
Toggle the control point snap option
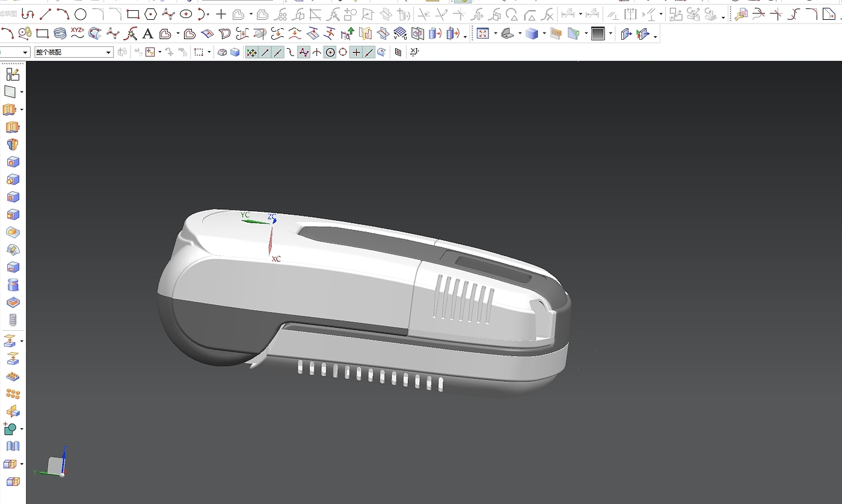[x=304, y=52]
